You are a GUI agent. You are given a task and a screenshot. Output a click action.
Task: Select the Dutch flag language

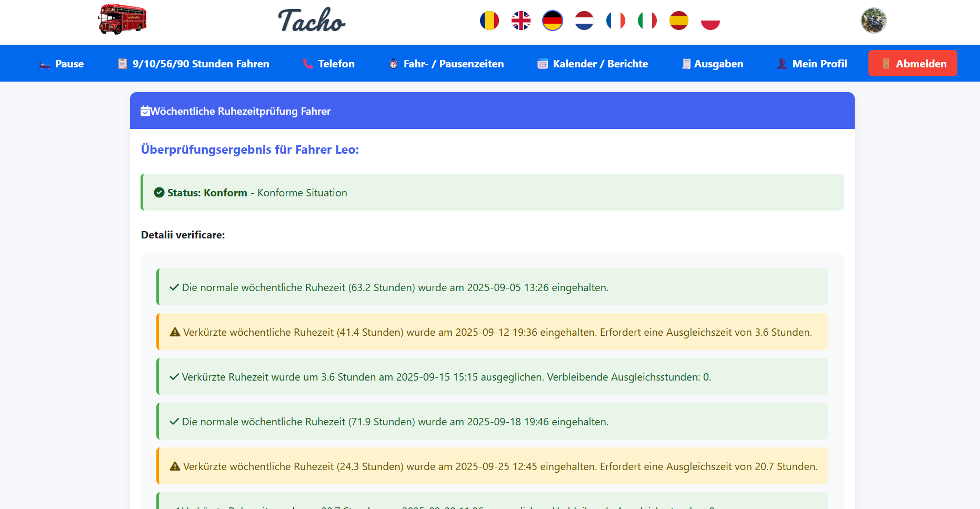[584, 21]
